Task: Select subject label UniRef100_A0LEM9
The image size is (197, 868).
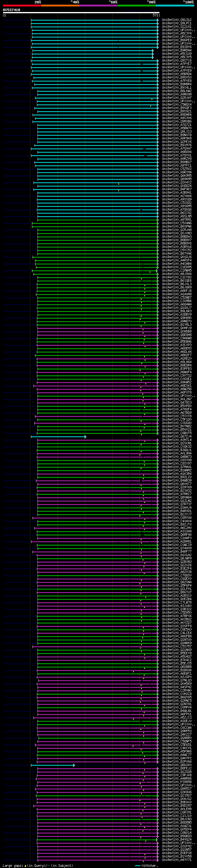Action: click(177, 809)
